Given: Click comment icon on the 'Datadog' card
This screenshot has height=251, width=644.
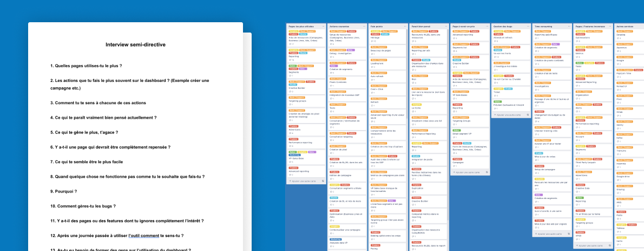Looking at the screenshot, I should coord(617,38).
